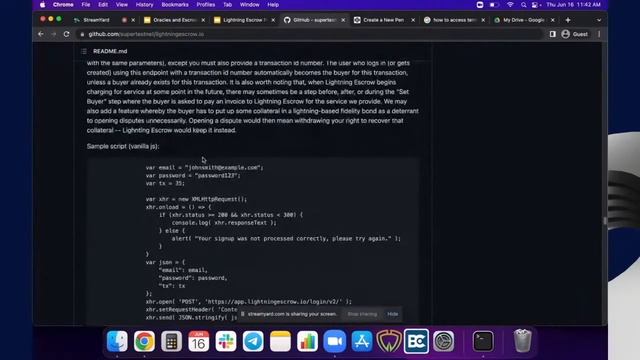Image resolution: width=640 pixels, height=360 pixels.
Task: Click the browser forward arrow
Action: coord(53,34)
